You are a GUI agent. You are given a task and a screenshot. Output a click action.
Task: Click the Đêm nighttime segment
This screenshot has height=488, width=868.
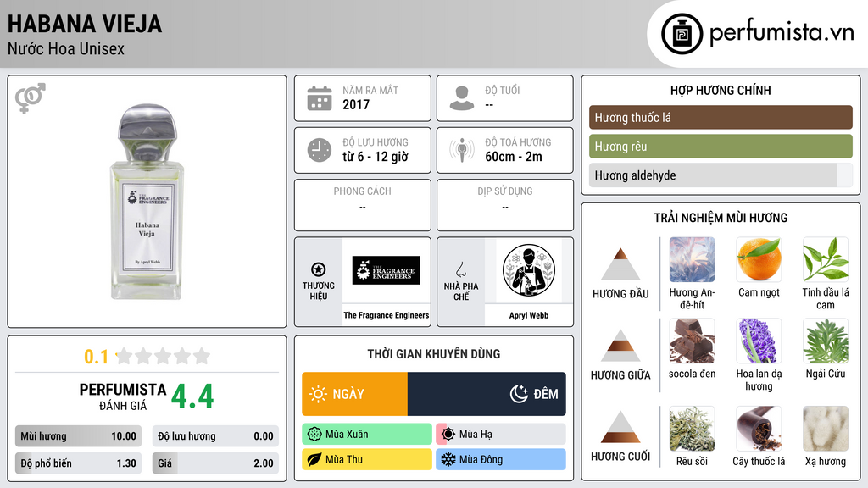(x=487, y=394)
